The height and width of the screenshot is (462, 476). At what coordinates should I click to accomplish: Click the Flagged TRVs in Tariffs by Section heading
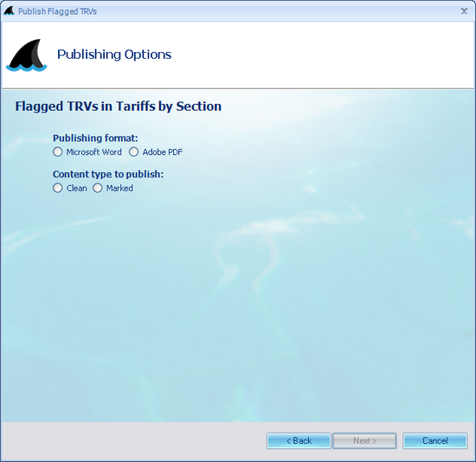119,106
